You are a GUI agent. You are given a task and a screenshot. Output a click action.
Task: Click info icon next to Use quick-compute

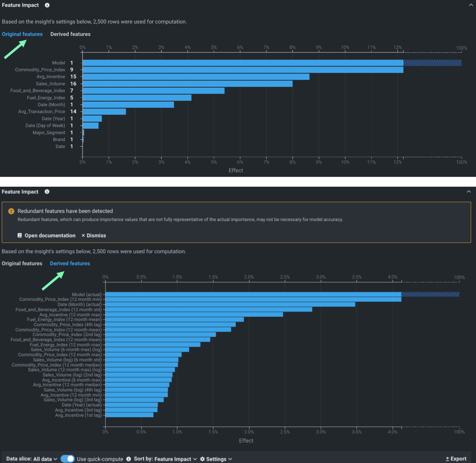tap(129, 459)
